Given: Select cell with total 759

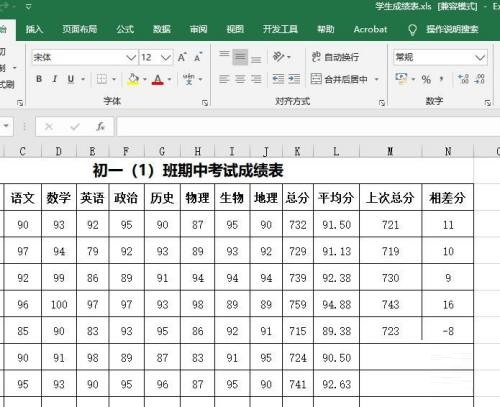Looking at the screenshot, I should coord(298,304).
